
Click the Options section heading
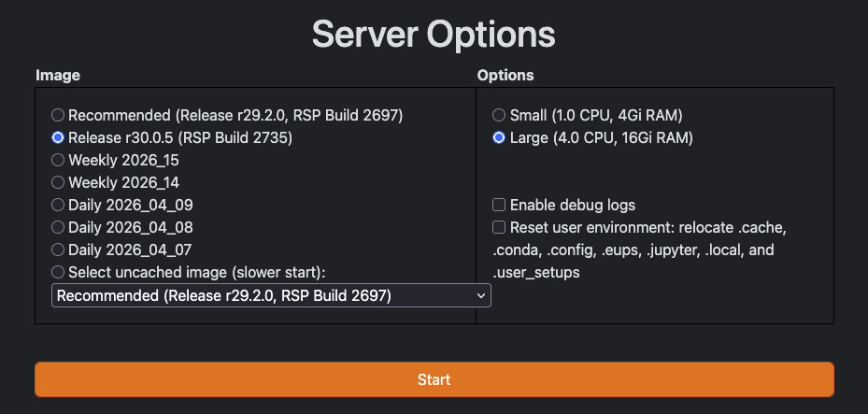(505, 75)
